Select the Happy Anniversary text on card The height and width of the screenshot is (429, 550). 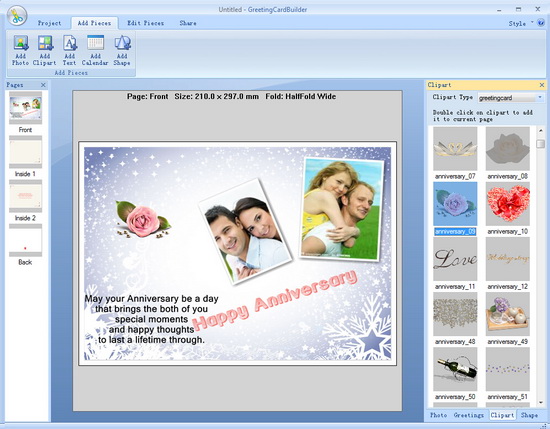(x=275, y=300)
